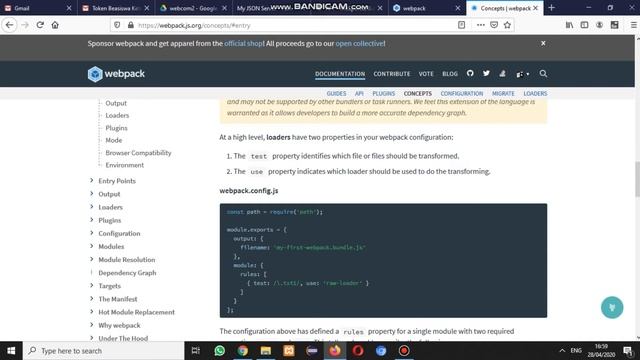The height and width of the screenshot is (360, 640).
Task: Show sidebars icon in Firefox toolbar
Action: point(584,25)
